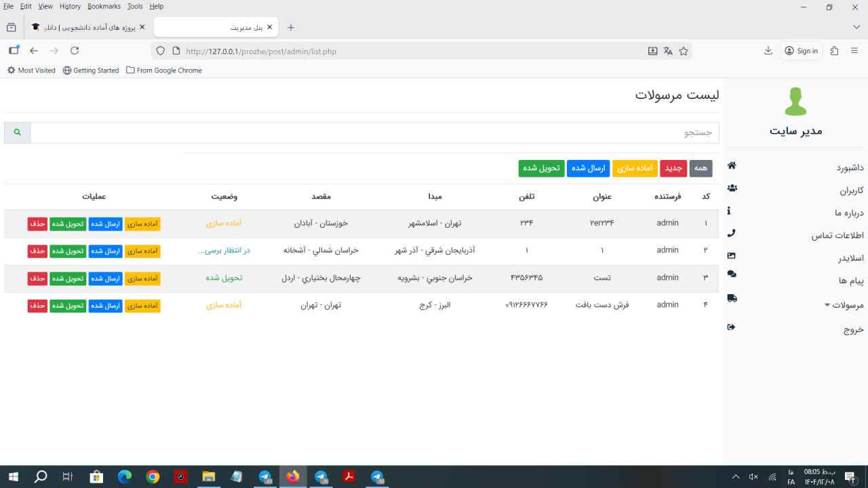Show hidden system tray icons chevron
The width and height of the screenshot is (868, 488).
click(736, 477)
